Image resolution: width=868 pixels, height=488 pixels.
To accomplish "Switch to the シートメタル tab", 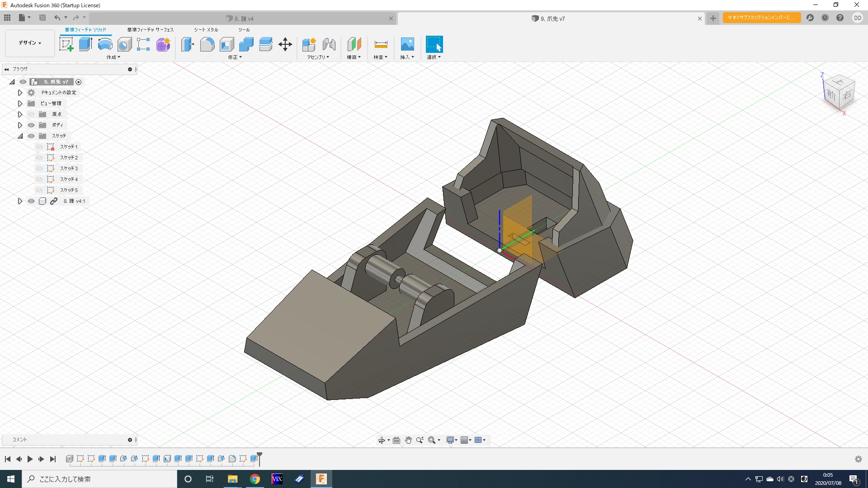I will [x=206, y=30].
